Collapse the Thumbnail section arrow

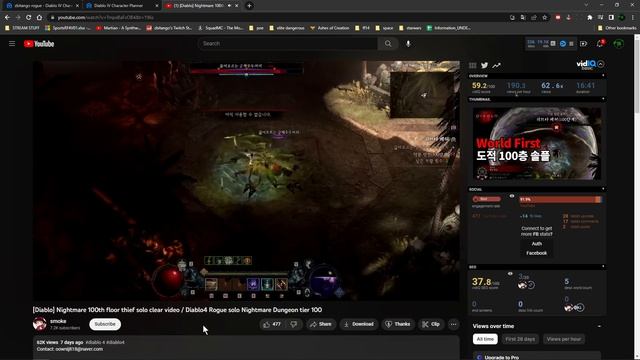pyautogui.click(x=603, y=99)
